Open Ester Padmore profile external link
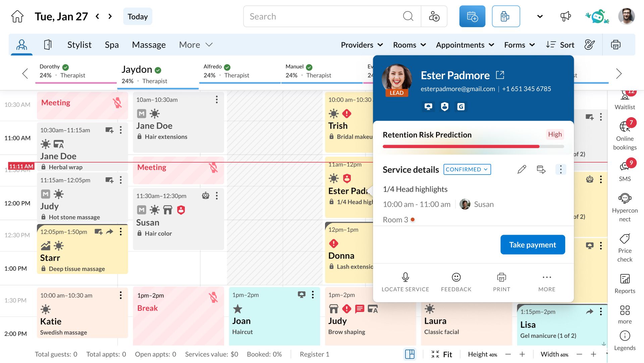Image resolution: width=644 pixels, height=363 pixels. (500, 75)
